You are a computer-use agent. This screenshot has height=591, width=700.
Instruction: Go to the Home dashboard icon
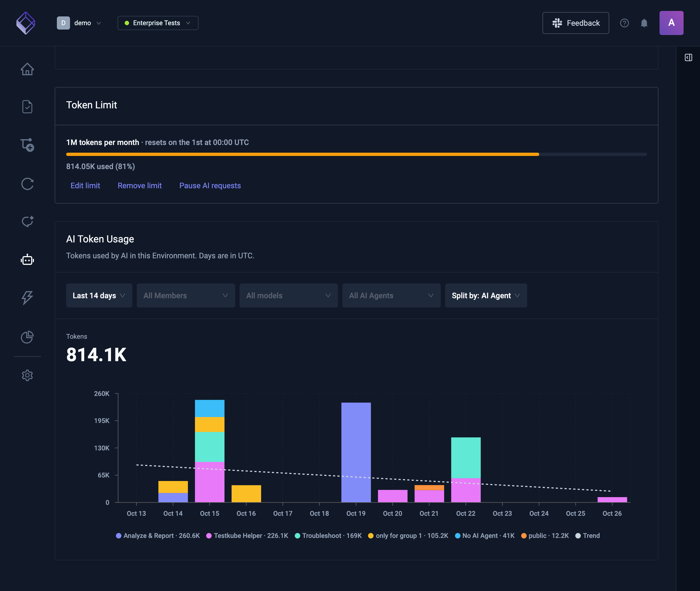tap(27, 69)
